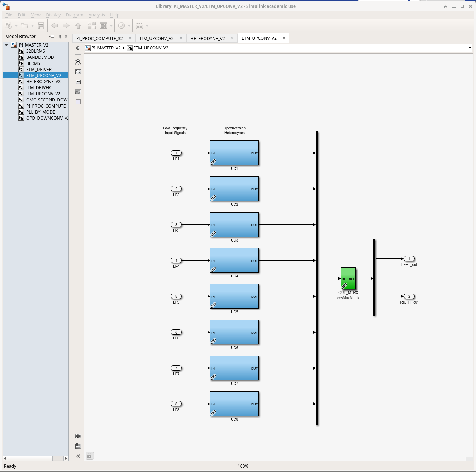
Task: Open the Analysis menu
Action: click(96, 15)
